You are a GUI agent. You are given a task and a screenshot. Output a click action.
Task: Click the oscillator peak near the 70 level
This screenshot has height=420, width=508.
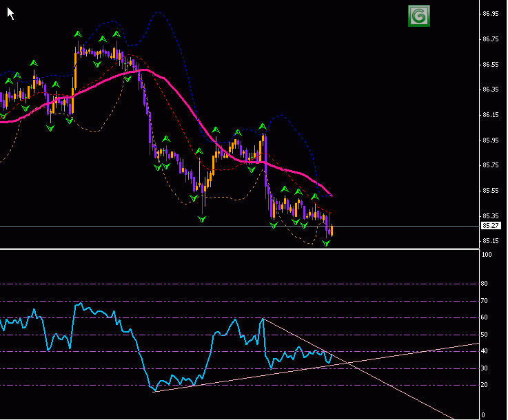[79, 302]
